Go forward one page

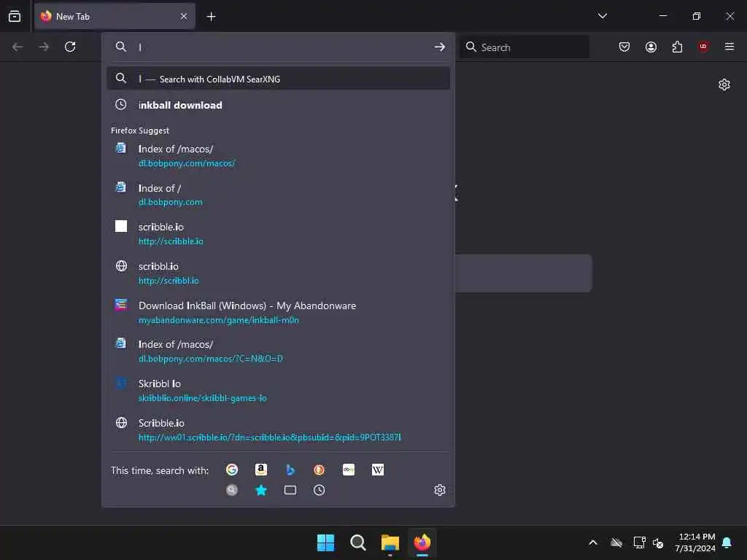(44, 47)
